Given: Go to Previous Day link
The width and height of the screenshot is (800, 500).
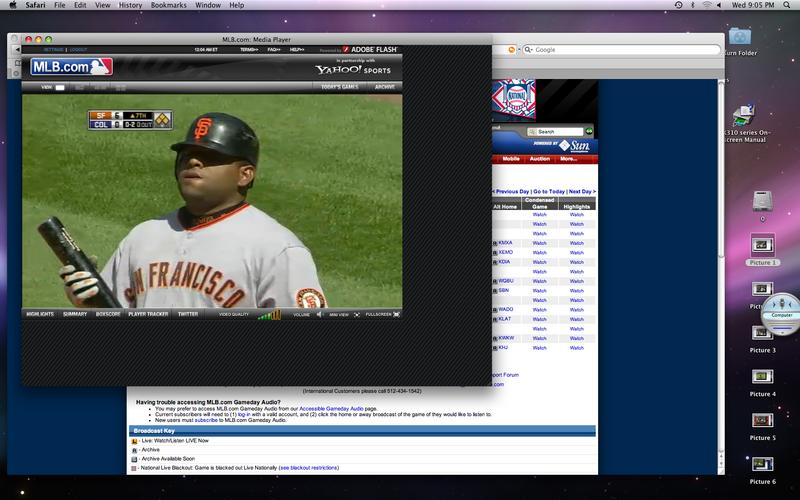Looking at the screenshot, I should point(511,191).
